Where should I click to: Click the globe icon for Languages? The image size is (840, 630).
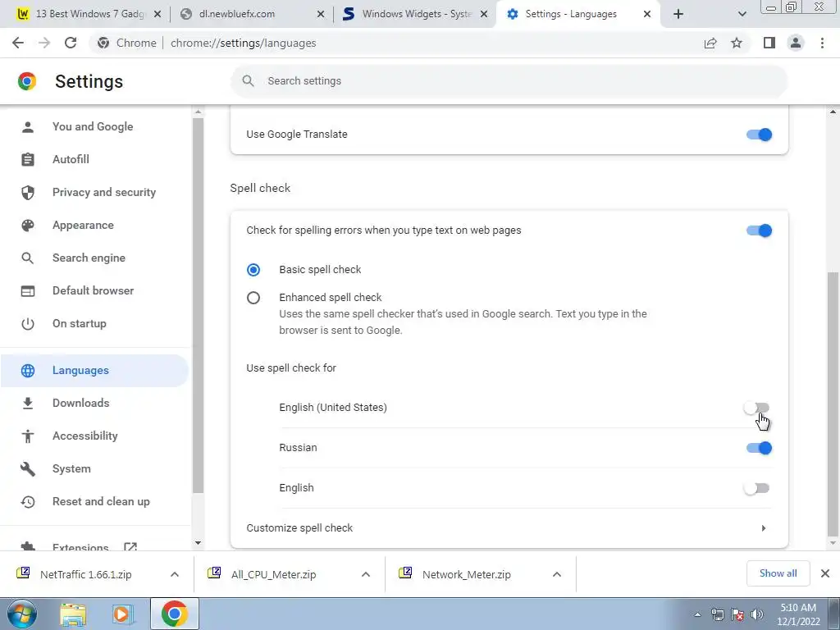tap(28, 371)
